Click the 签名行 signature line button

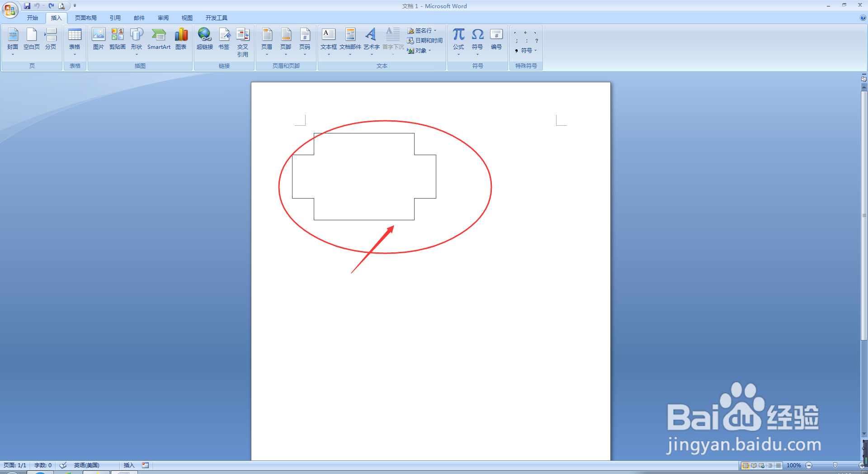click(422, 31)
